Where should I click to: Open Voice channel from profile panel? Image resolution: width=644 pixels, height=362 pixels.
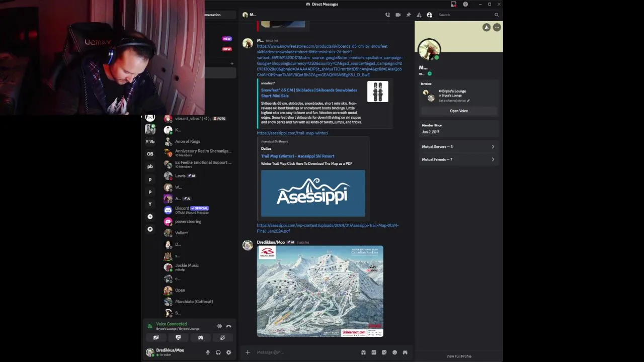click(459, 111)
